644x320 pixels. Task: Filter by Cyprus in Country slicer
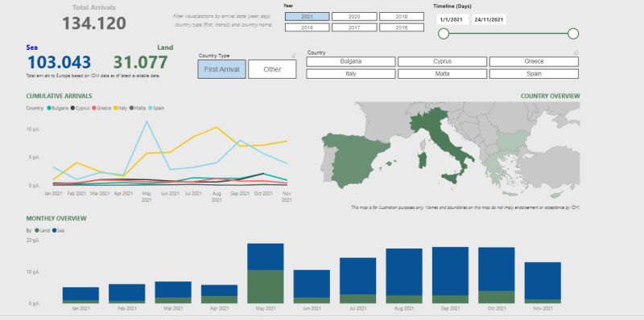(x=442, y=62)
